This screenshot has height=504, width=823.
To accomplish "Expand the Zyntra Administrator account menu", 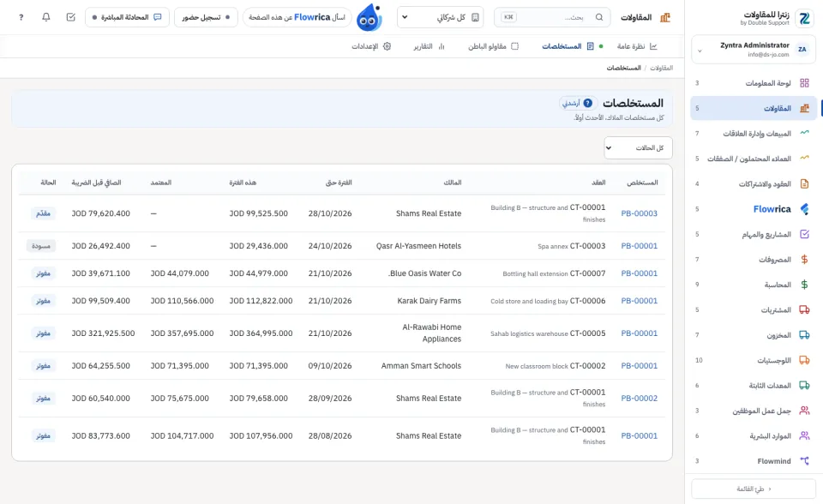I will 754,50.
